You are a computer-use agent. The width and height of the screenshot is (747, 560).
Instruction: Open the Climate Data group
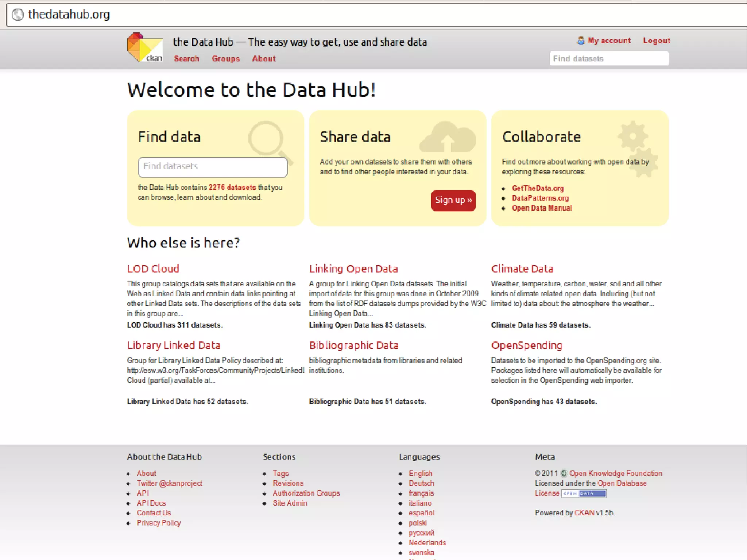coord(522,269)
